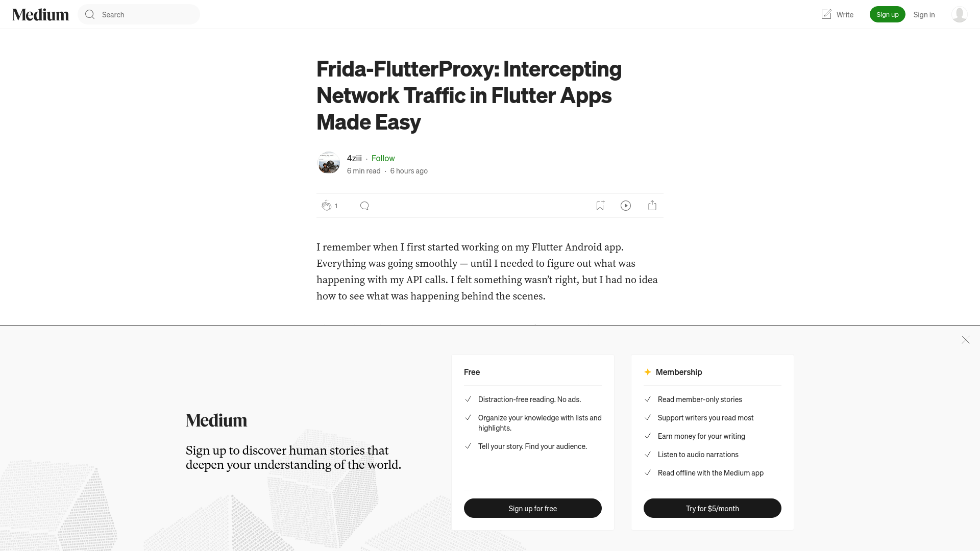Click the clap/like icon on article
980x551 pixels.
[326, 205]
